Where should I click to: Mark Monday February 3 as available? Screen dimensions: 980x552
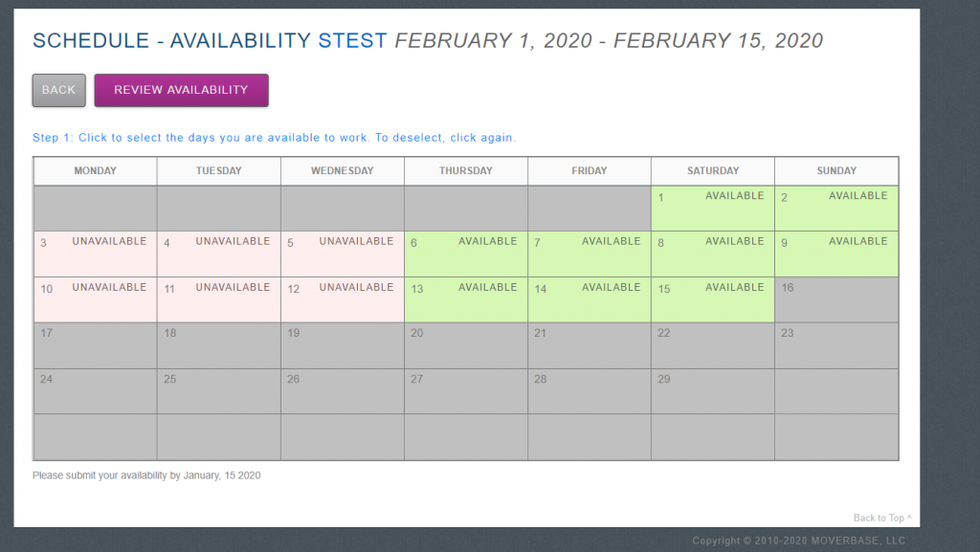[95, 254]
